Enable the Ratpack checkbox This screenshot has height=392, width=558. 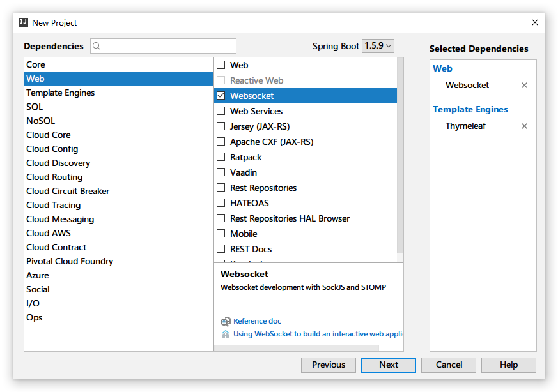point(221,156)
